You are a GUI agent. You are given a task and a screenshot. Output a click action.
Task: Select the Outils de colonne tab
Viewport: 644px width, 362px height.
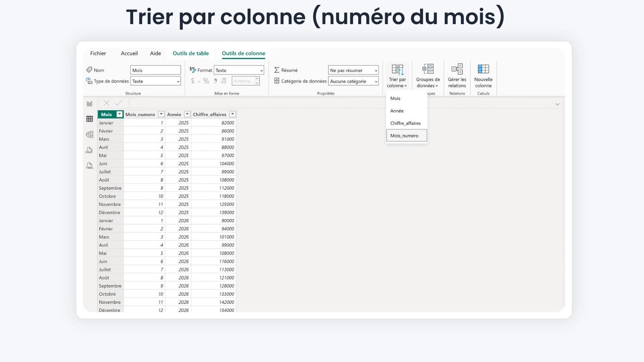(244, 53)
